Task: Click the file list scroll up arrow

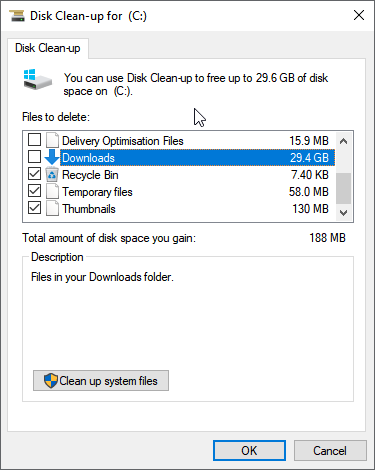Action: [x=343, y=141]
